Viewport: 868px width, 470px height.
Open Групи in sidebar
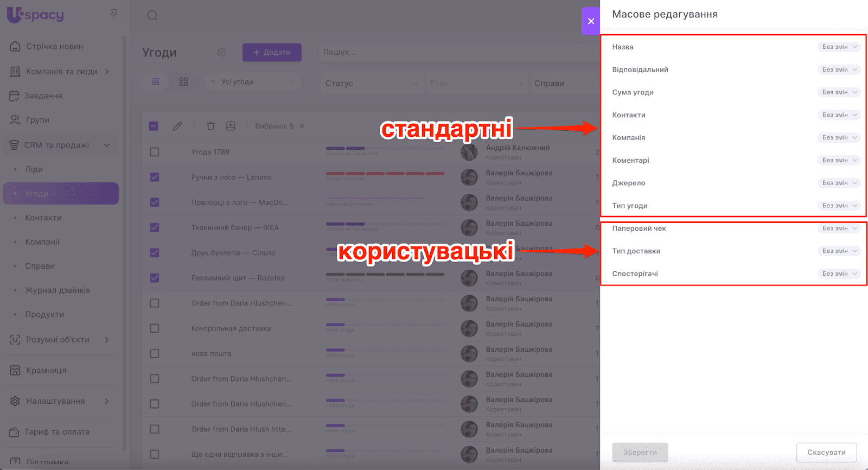click(x=37, y=120)
